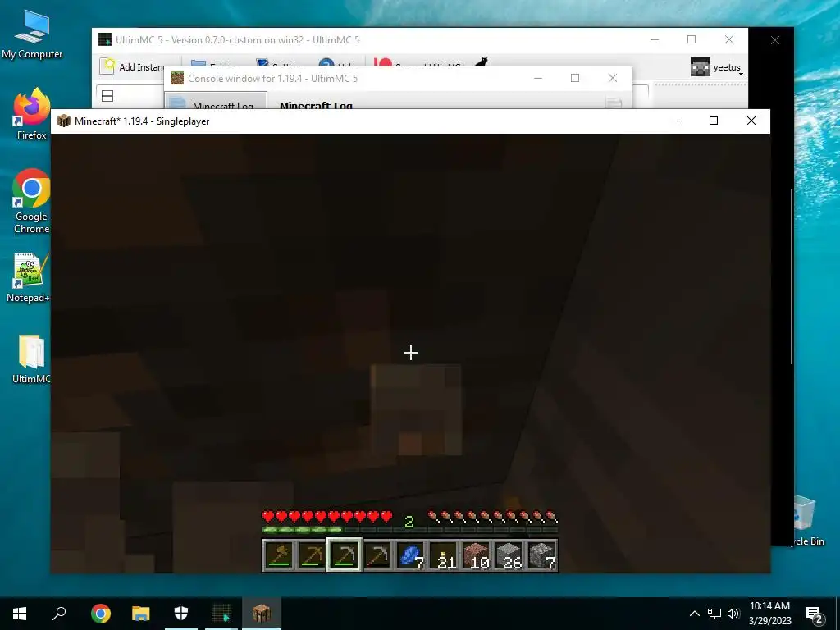Select the second hotbar slot pickaxe
Image resolution: width=840 pixels, height=630 pixels.
(311, 555)
